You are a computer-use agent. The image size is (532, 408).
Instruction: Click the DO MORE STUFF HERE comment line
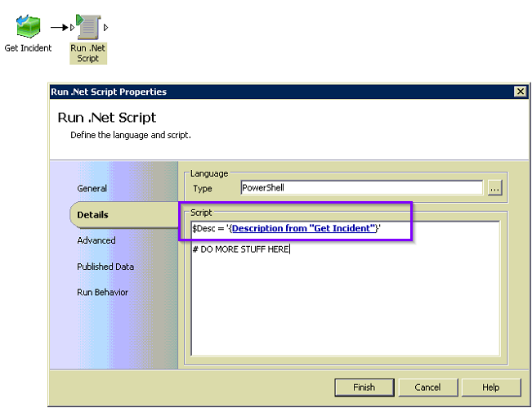[241, 249]
